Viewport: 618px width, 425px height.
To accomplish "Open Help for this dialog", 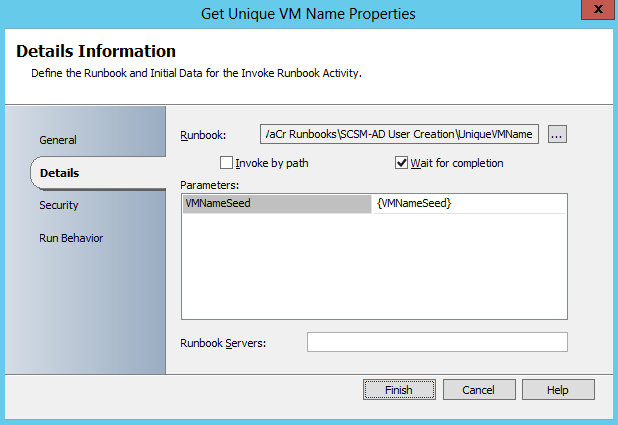I will click(557, 390).
